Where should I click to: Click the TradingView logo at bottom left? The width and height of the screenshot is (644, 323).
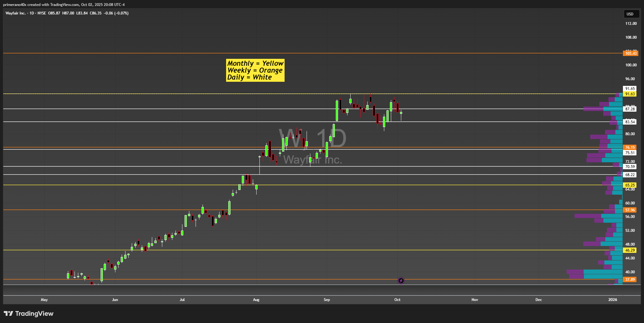click(x=29, y=314)
